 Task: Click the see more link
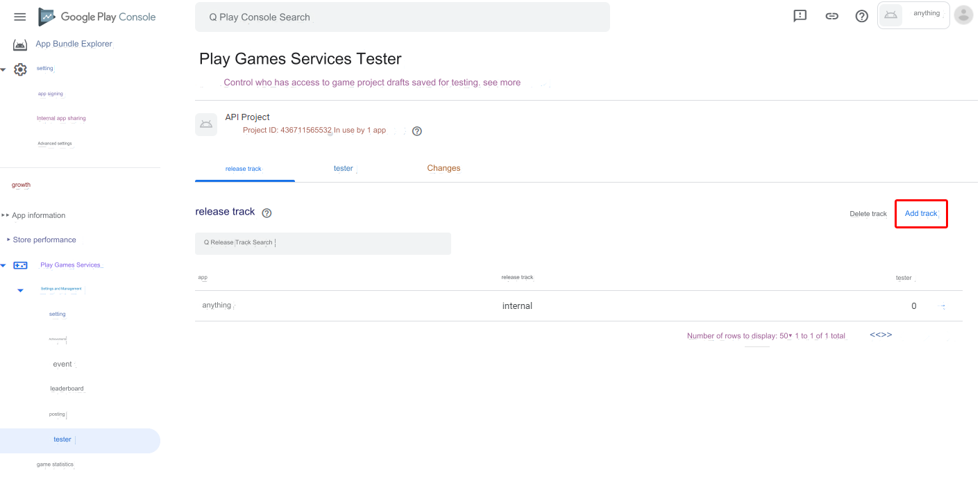[502, 83]
